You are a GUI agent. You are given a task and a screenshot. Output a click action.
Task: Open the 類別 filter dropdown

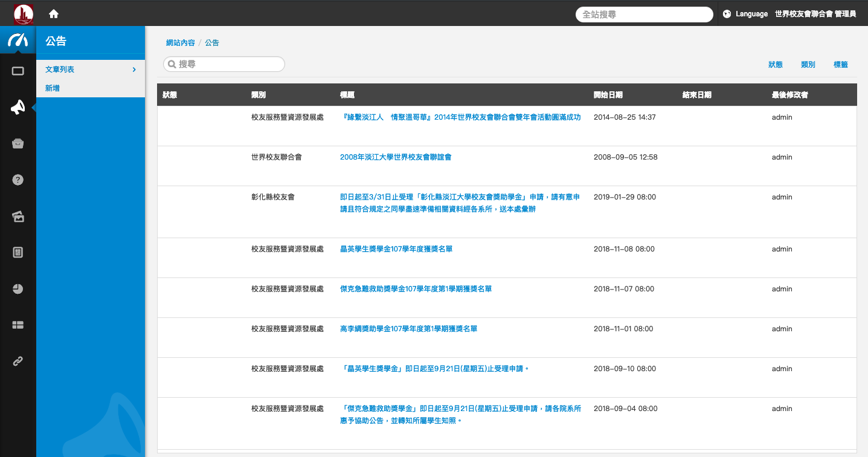[x=808, y=65]
